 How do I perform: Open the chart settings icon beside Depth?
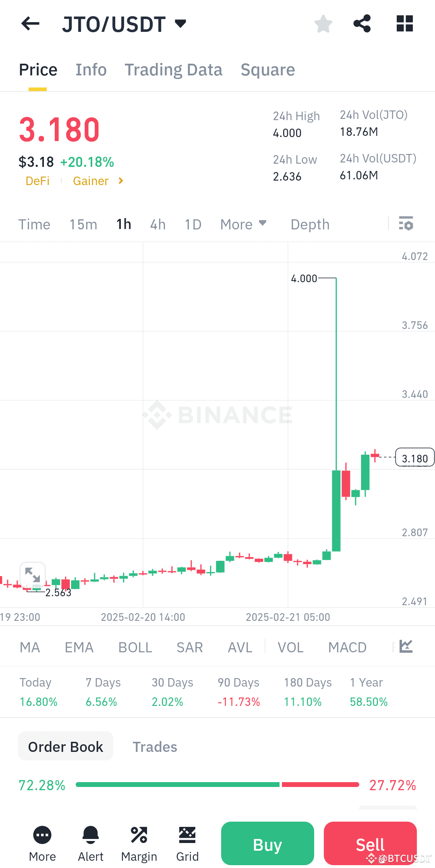[x=406, y=224]
